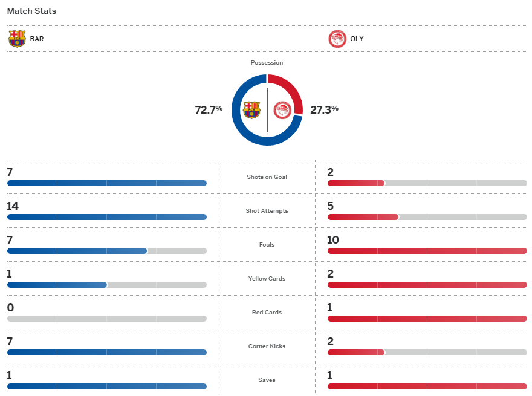This screenshot has height=396, width=532.
Task: Click the Barcelona crest in the header
Action: click(x=17, y=39)
